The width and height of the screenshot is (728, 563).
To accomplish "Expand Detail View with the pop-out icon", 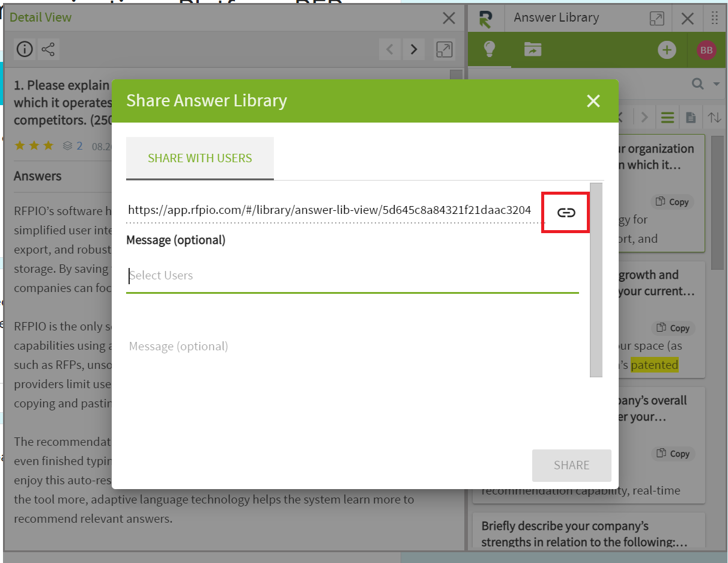I will pyautogui.click(x=444, y=49).
